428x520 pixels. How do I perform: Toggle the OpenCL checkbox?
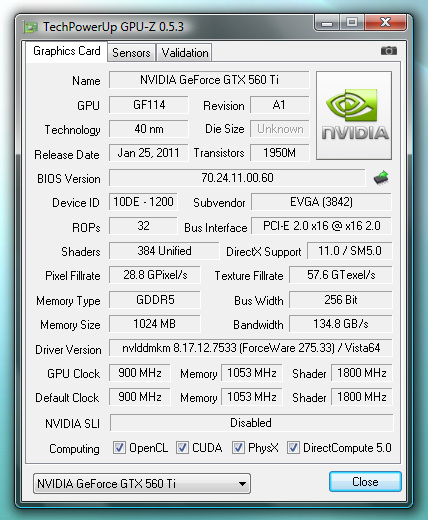[x=119, y=448]
